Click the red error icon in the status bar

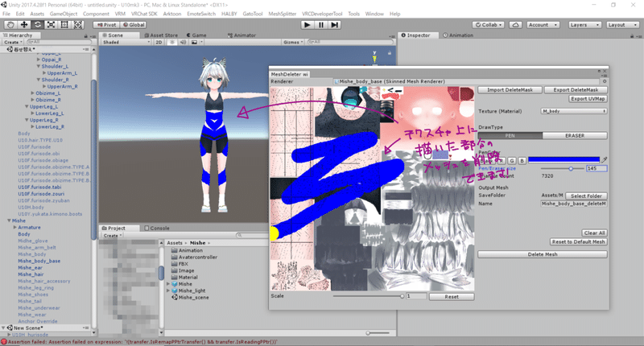click(4, 341)
